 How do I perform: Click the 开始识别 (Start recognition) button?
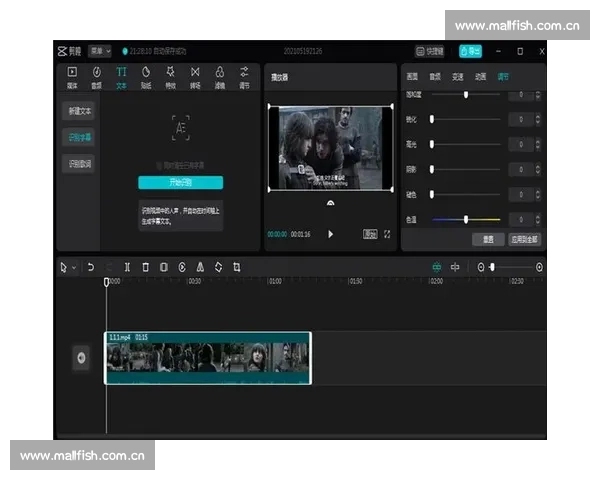[x=180, y=183]
